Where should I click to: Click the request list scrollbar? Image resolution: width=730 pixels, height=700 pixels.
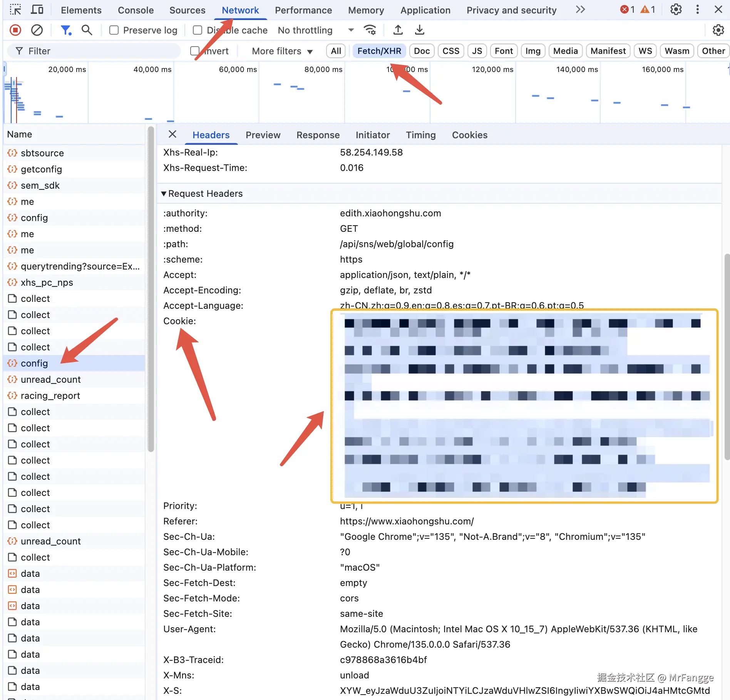151,289
